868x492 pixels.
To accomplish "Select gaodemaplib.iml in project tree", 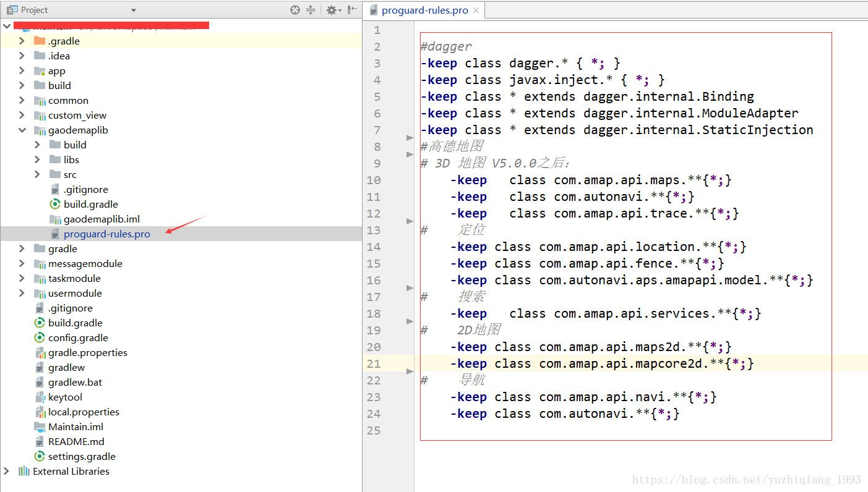I will [101, 219].
